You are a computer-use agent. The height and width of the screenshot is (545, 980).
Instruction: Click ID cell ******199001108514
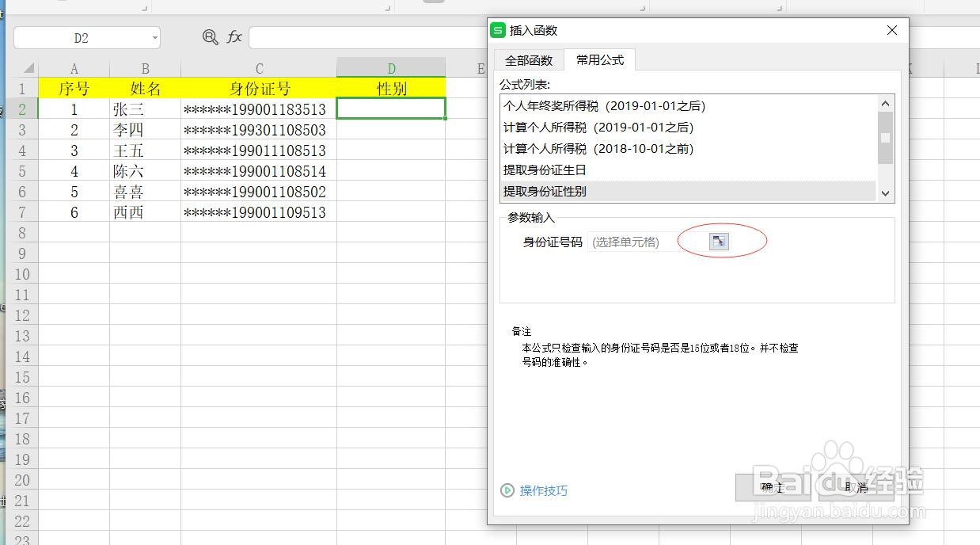pyautogui.click(x=259, y=171)
